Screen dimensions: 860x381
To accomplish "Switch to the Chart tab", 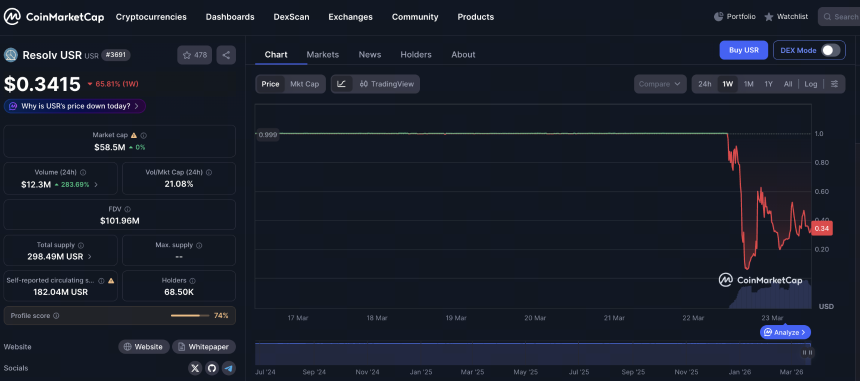I will [276, 54].
